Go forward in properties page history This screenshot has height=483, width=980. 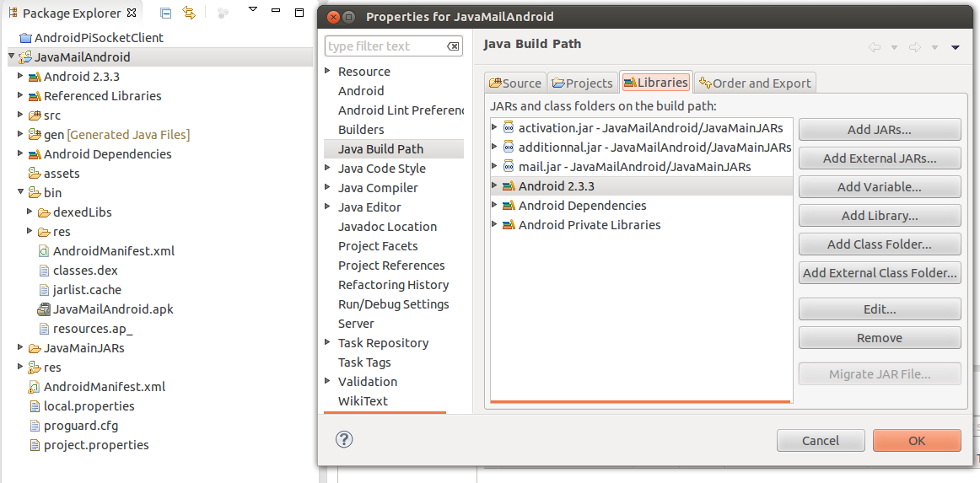[915, 47]
